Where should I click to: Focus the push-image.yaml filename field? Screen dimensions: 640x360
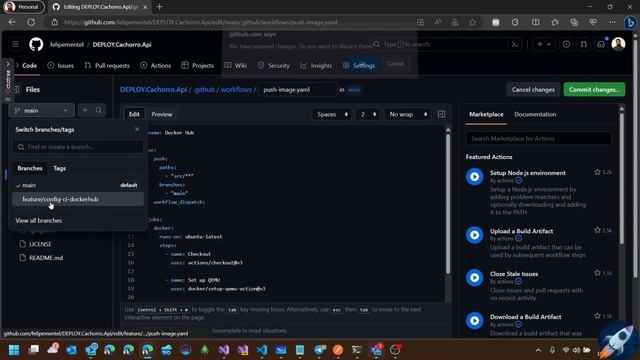click(x=298, y=89)
